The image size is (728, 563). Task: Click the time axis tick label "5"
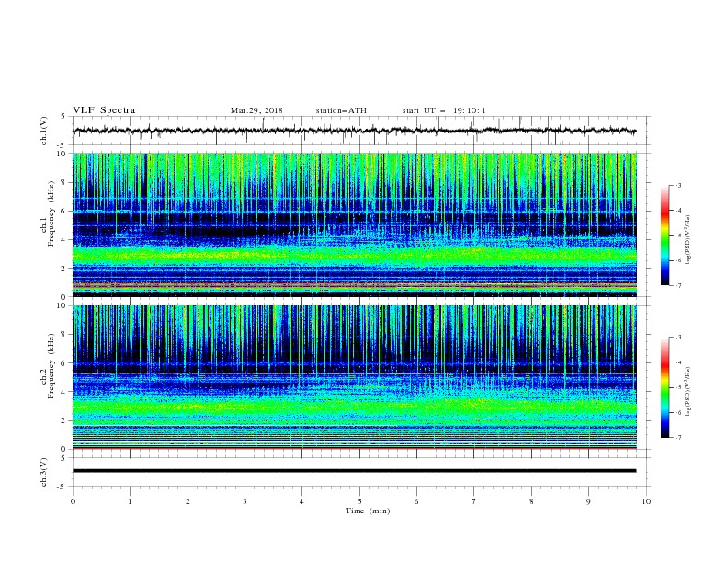coord(359,501)
